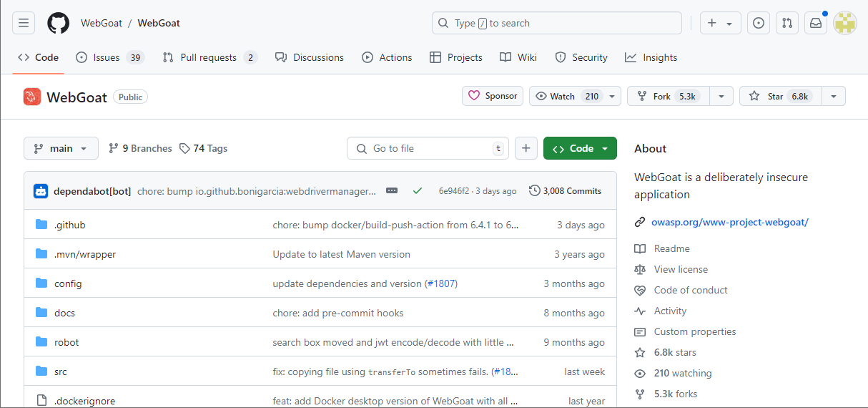Viewport: 868px width, 408px height.
Task: Open the green Code dropdown
Action: (580, 148)
